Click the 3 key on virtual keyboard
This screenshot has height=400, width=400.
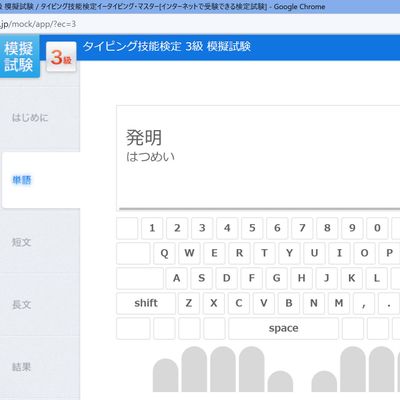(x=202, y=228)
